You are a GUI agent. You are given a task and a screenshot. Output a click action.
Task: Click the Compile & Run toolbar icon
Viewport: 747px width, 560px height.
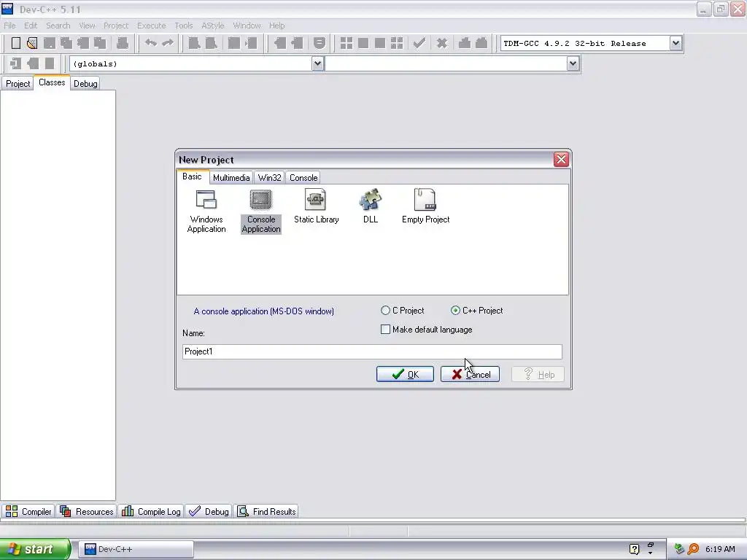(379, 43)
